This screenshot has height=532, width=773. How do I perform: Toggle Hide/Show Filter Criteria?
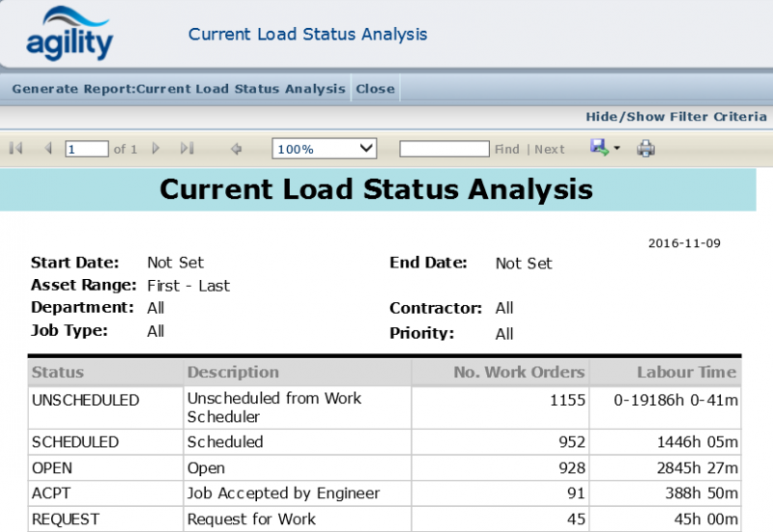click(675, 117)
